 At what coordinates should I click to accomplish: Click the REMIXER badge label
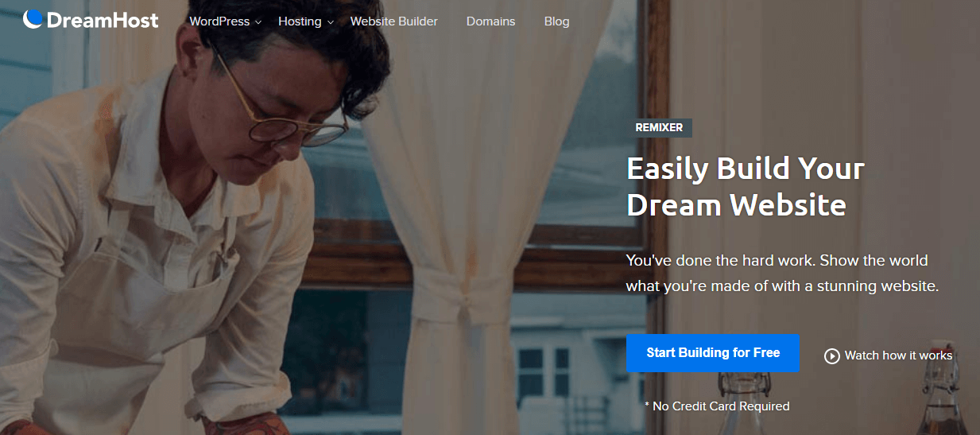[x=659, y=127]
